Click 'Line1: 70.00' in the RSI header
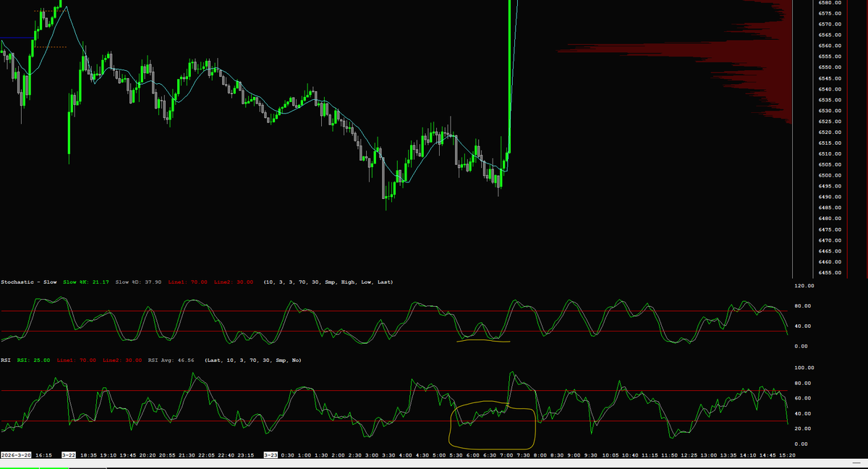Image resolution: width=868 pixels, height=469 pixels. 76,360
